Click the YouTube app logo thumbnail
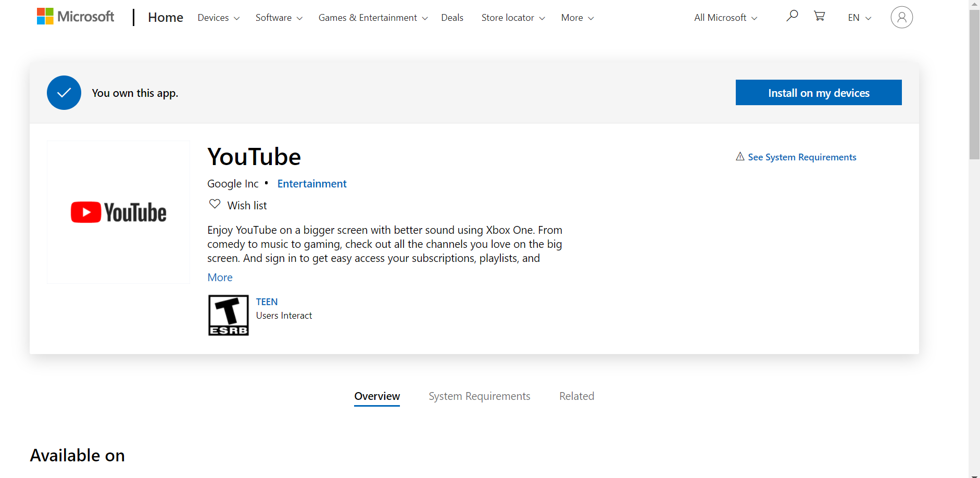 119,212
